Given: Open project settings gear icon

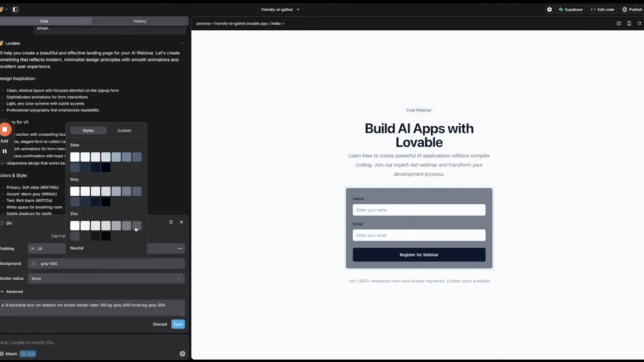Looking at the screenshot, I should point(549,10).
